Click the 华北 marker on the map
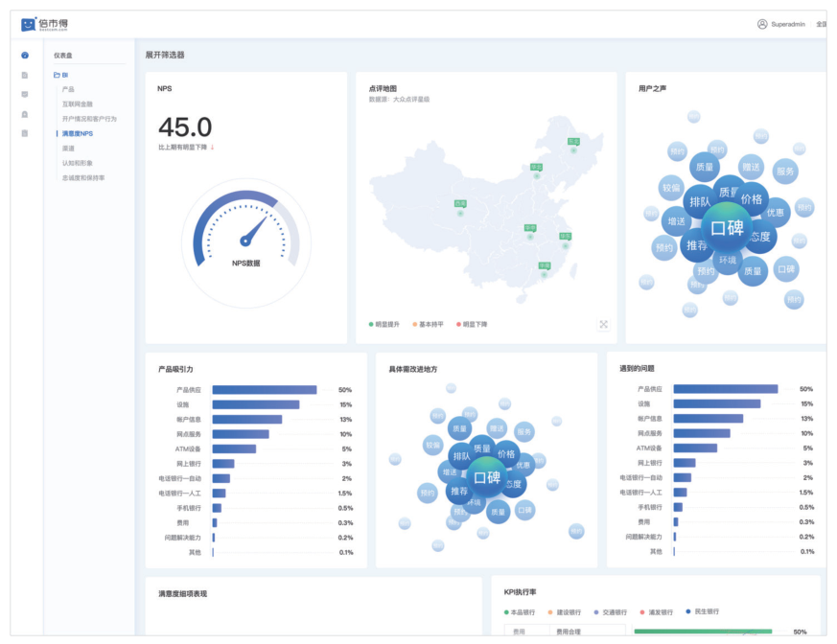 point(537,167)
